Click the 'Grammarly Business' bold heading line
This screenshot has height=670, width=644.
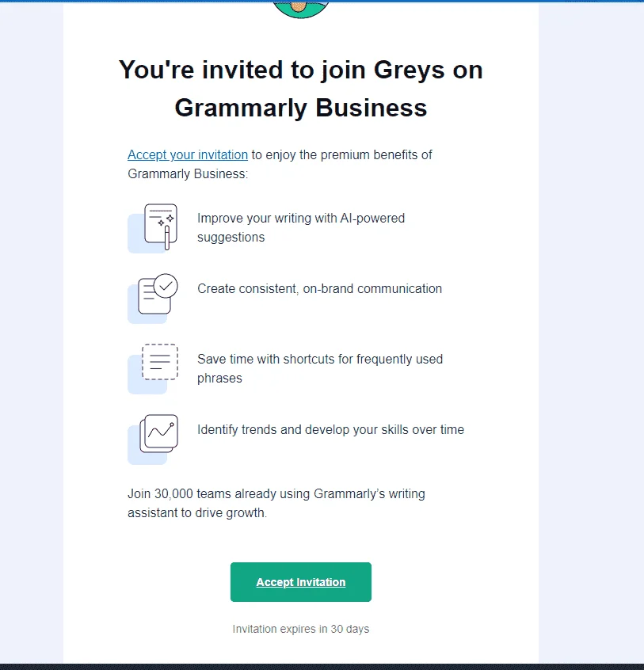click(x=301, y=108)
